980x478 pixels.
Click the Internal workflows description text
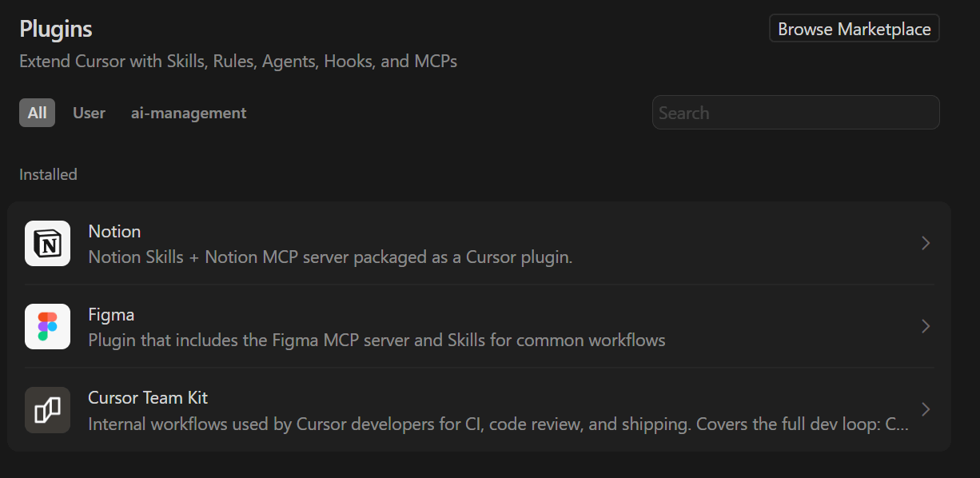pyautogui.click(x=498, y=424)
